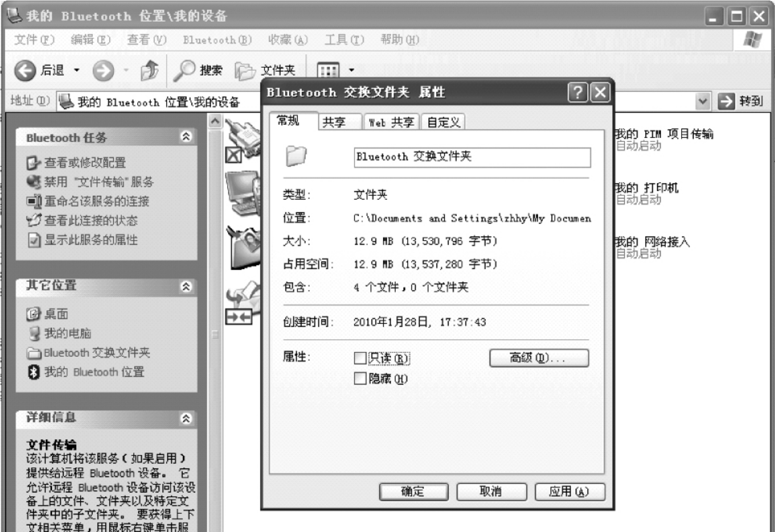The height and width of the screenshot is (532, 775).
Task: Switch to the 常规 tab
Action: click(293, 121)
